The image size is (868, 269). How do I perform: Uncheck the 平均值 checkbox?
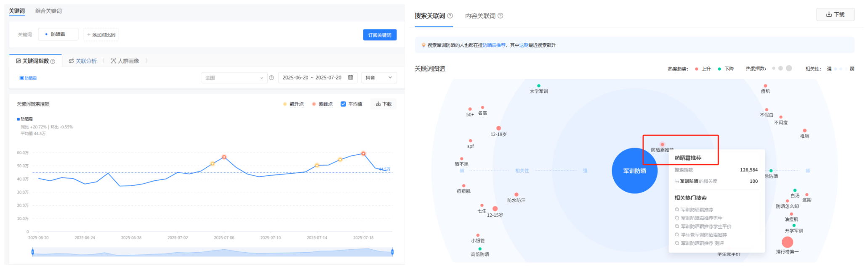click(343, 104)
